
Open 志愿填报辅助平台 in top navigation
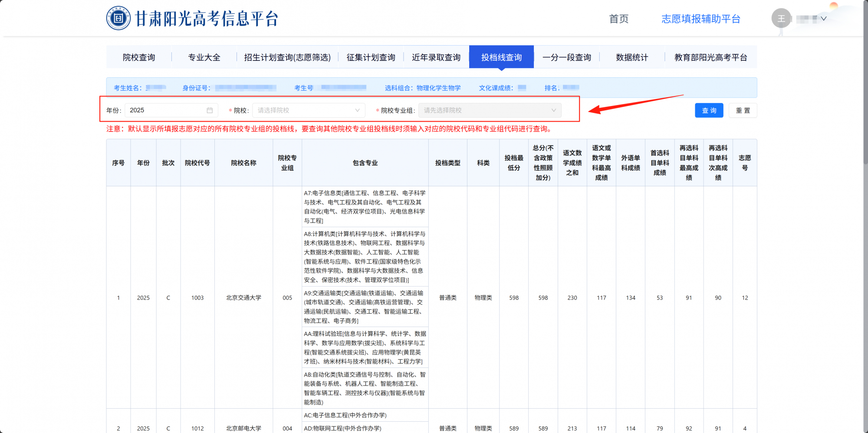point(700,19)
